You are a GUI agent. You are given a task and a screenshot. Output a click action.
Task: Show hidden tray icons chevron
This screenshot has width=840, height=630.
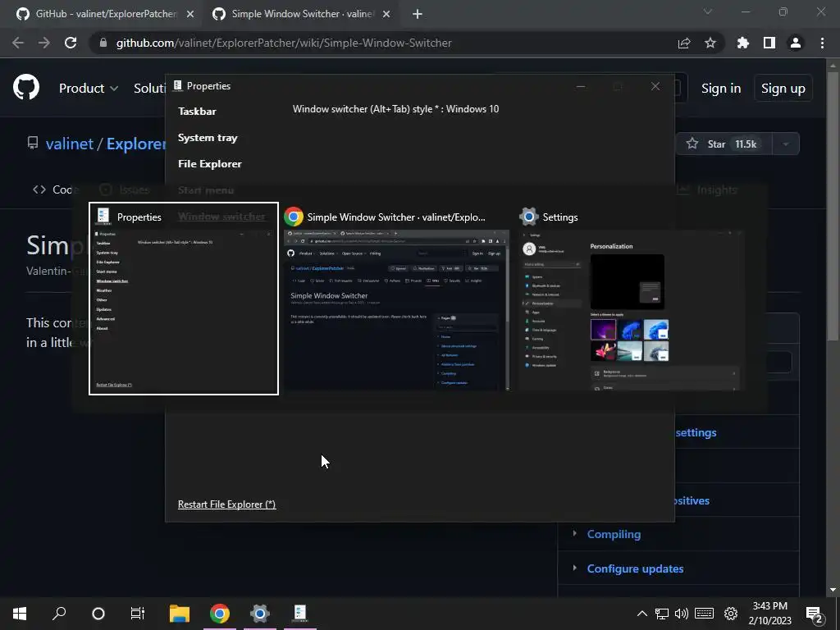coord(641,614)
